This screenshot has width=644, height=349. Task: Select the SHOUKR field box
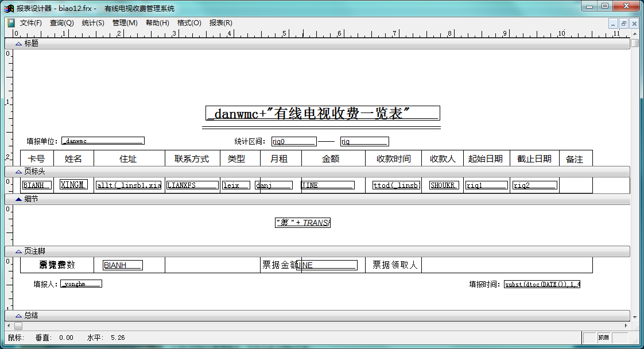(444, 185)
